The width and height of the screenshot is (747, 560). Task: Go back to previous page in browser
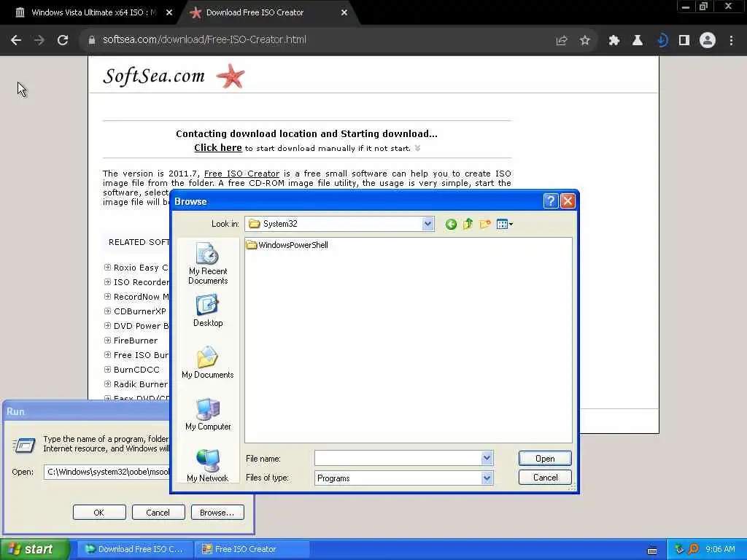pos(16,40)
